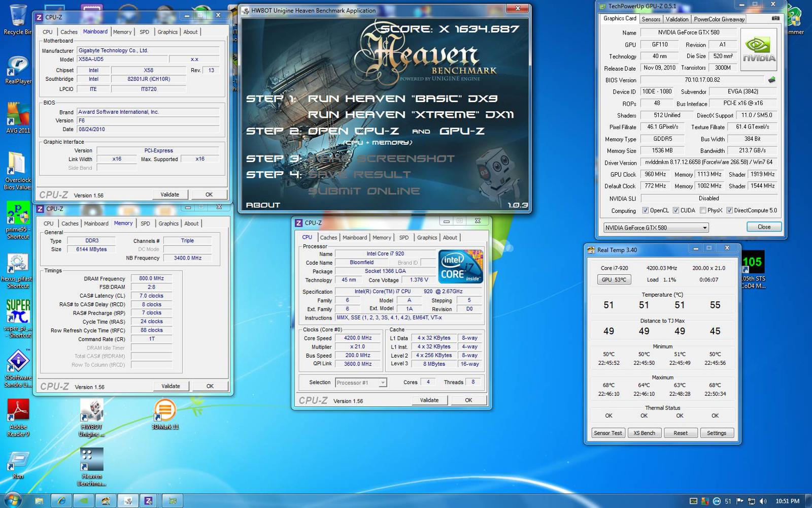Click the GPU 53°C button in Real Temp
Image resolution: width=812 pixels, height=508 pixels.
coord(614,280)
